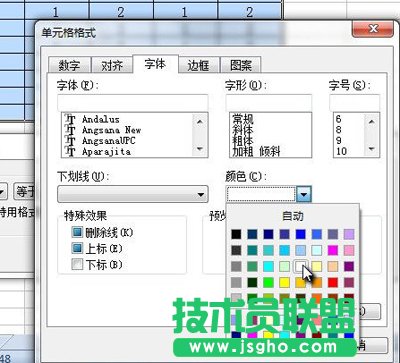
Task: Select font size 9
Action: (x=339, y=141)
